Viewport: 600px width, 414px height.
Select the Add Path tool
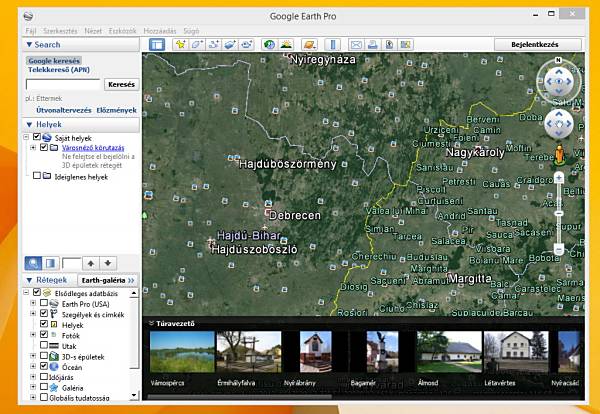tap(214, 45)
